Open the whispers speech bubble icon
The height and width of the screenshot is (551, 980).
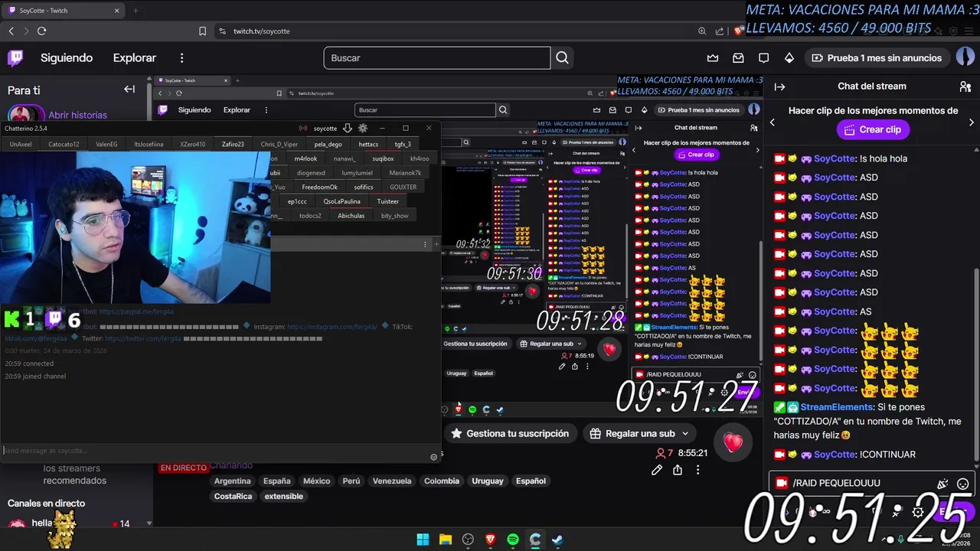click(x=763, y=58)
